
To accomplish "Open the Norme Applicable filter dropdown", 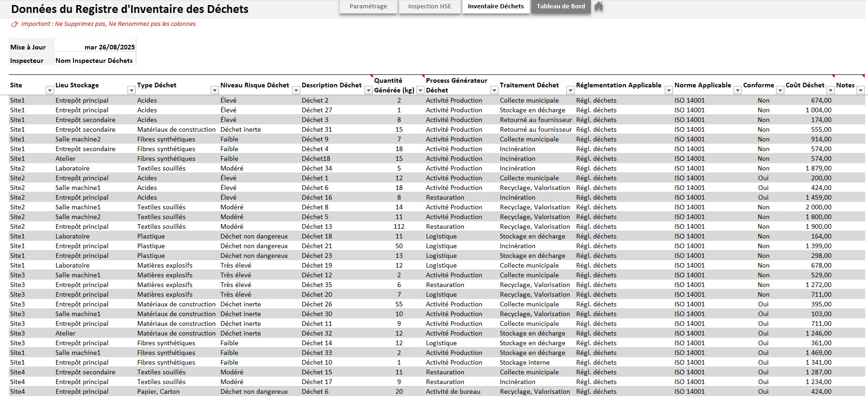I will pos(738,91).
